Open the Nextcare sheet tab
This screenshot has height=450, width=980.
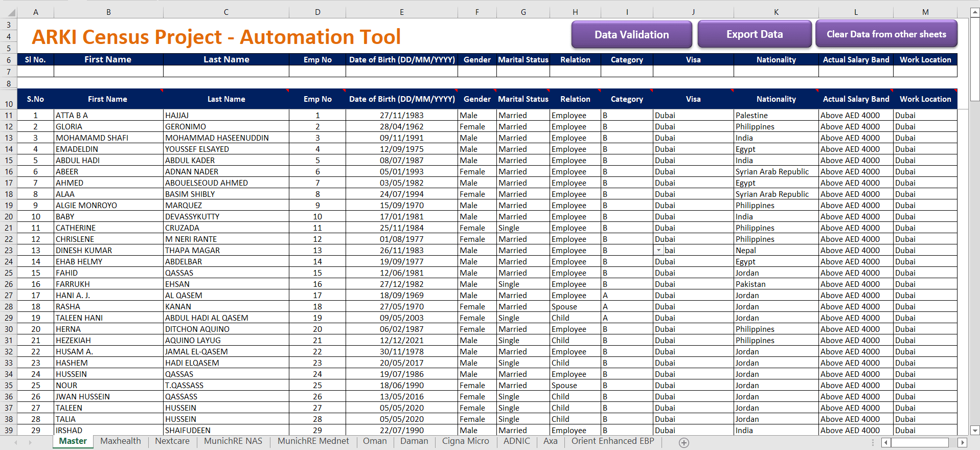point(172,441)
